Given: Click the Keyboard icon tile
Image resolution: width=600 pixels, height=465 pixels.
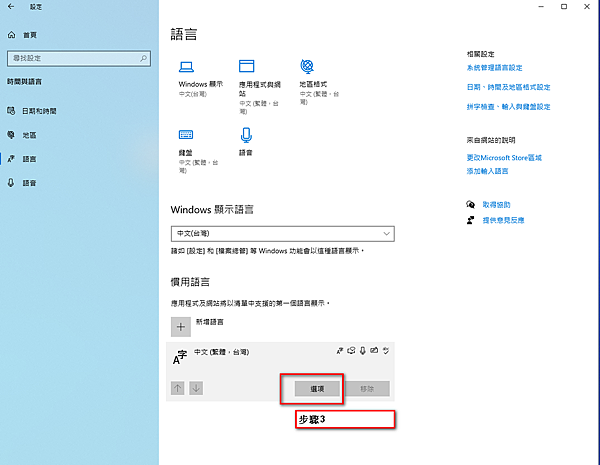Looking at the screenshot, I should [186, 134].
